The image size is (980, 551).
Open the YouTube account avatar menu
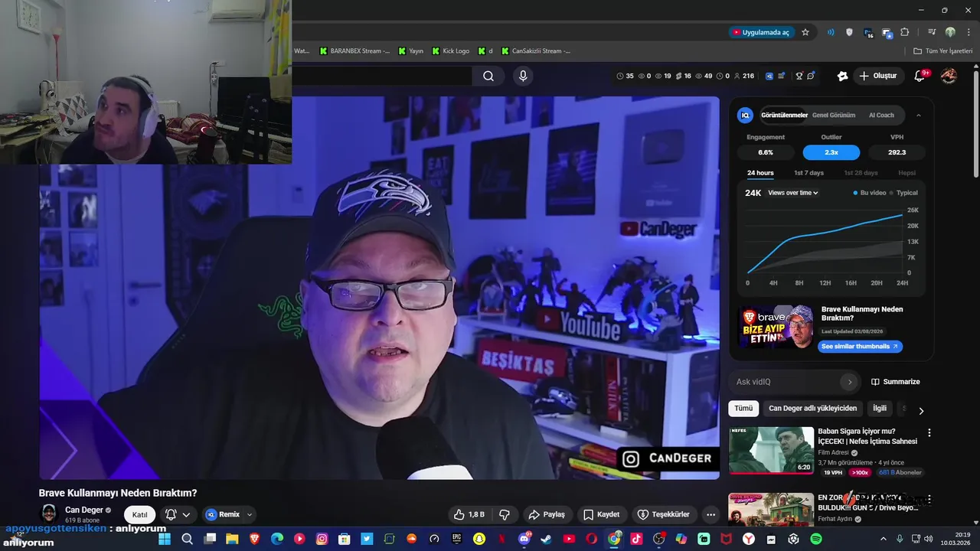[x=949, y=76]
